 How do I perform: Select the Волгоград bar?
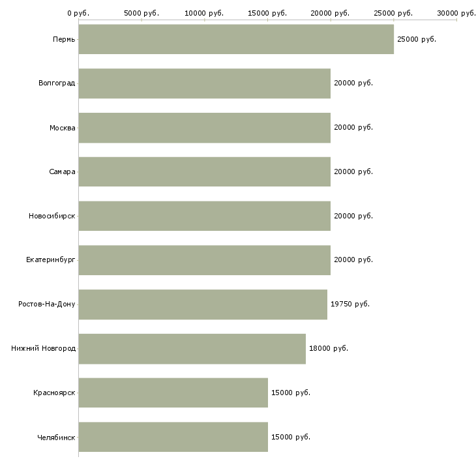tap(204, 83)
